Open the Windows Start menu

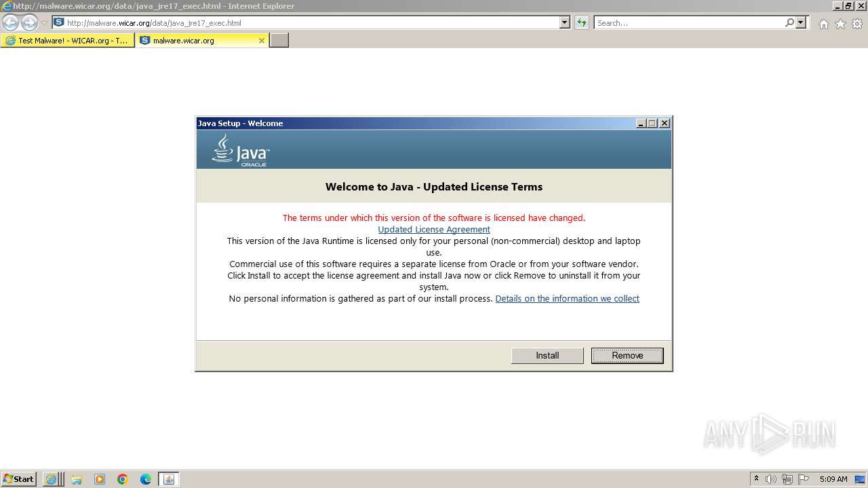pyautogui.click(x=19, y=479)
